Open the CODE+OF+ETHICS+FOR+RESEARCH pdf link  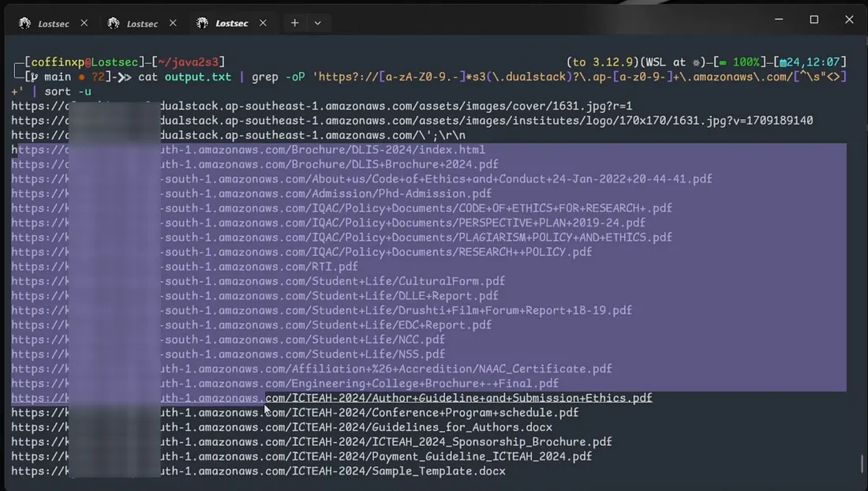[x=342, y=208]
